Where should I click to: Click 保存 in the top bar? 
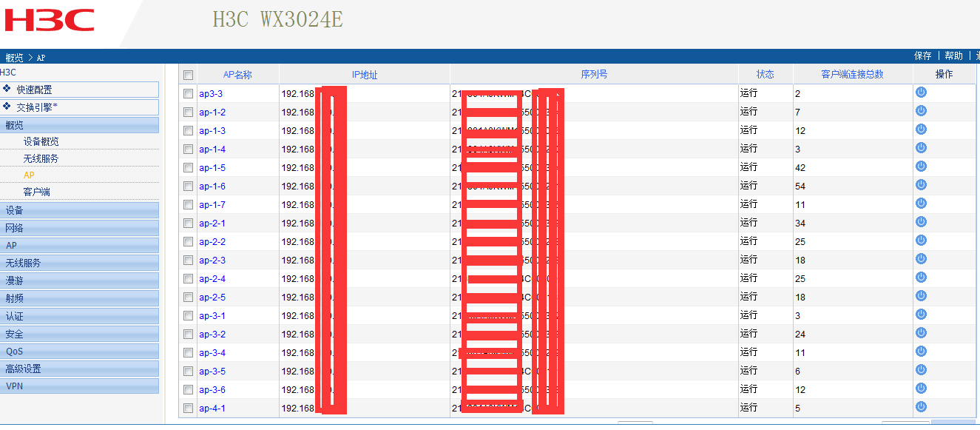923,56
